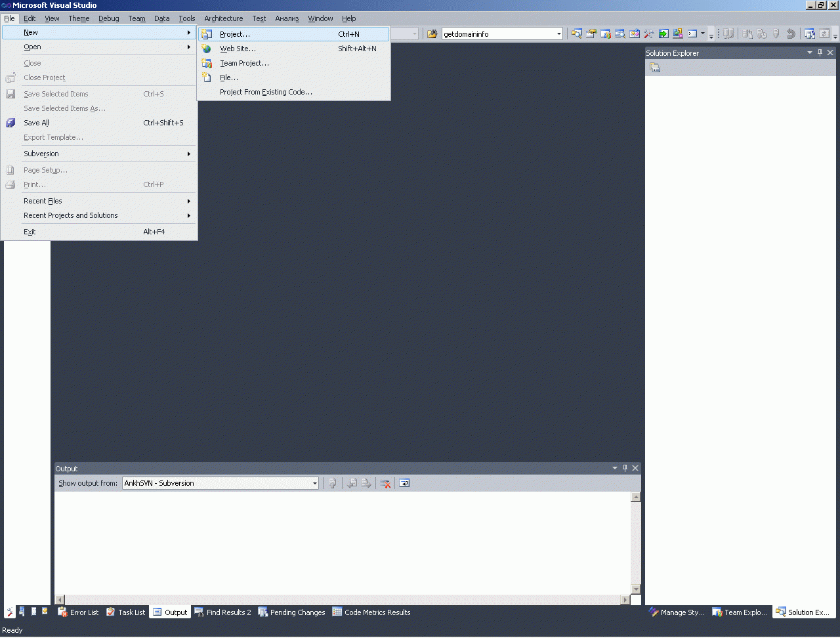This screenshot has width=840, height=638.
Task: Go to next message in Output
Action: click(366, 483)
